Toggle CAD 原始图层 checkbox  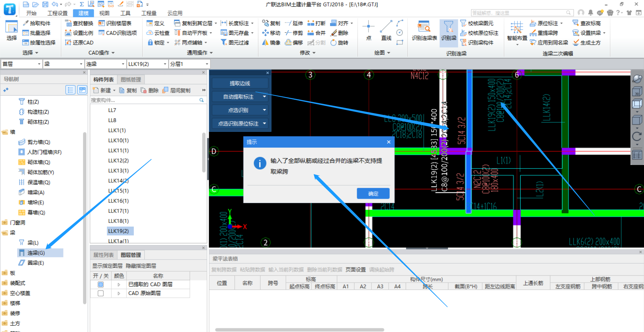click(x=101, y=293)
